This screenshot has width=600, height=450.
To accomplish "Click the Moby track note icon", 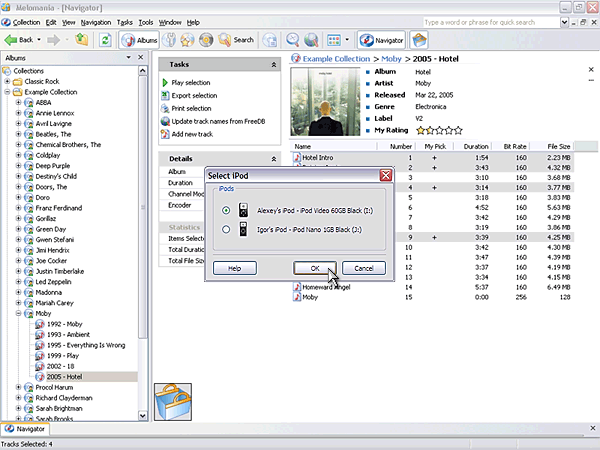I will tap(297, 297).
